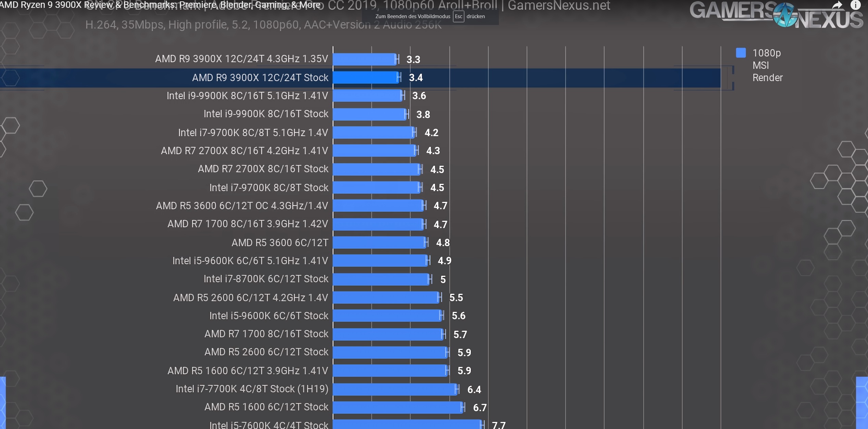Viewport: 868px width, 429px height.
Task: Click the 7.7 value for i5-7600K
Action: [x=498, y=425]
